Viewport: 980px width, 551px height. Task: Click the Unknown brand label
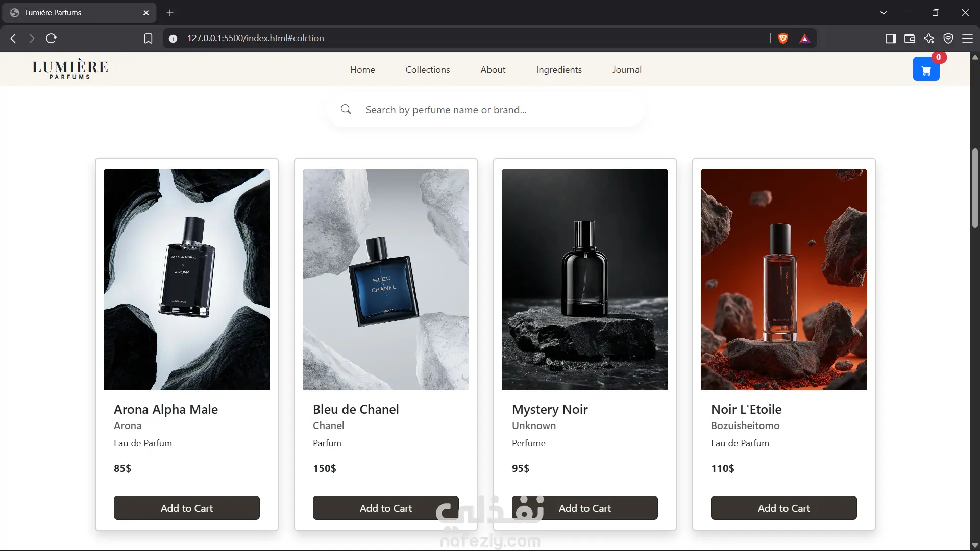click(534, 425)
